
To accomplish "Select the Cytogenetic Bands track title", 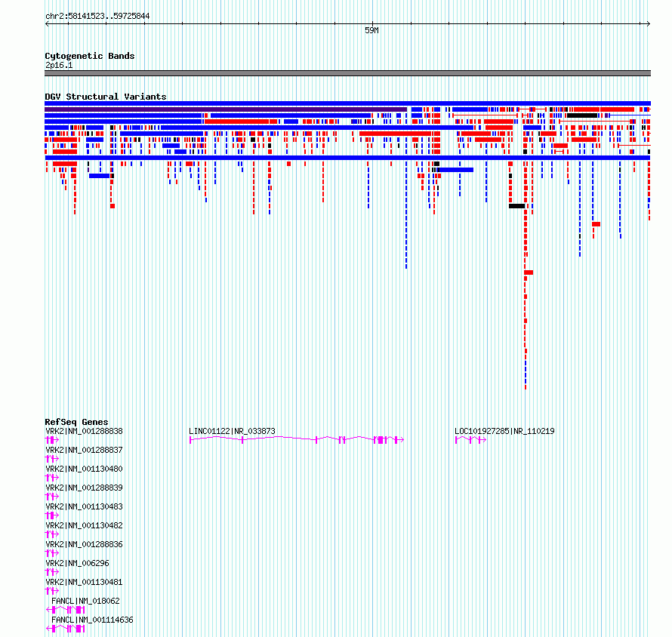I will (90, 56).
